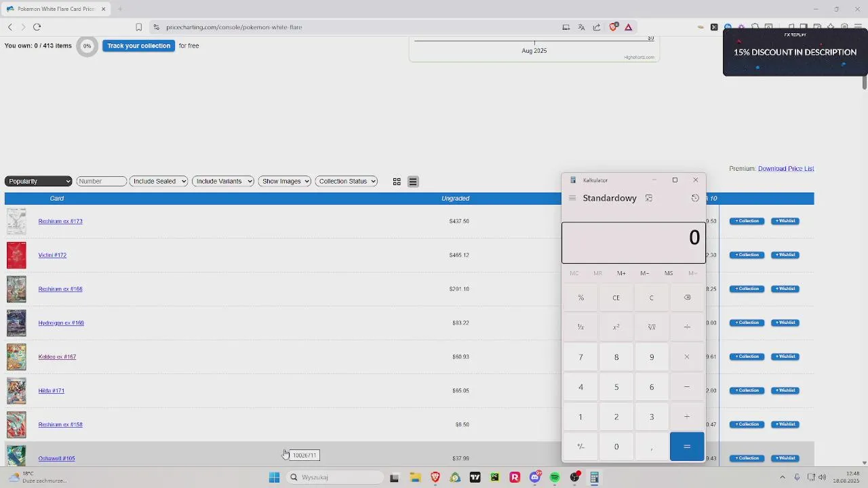
Task: Click the plus key in calculator
Action: click(x=687, y=417)
